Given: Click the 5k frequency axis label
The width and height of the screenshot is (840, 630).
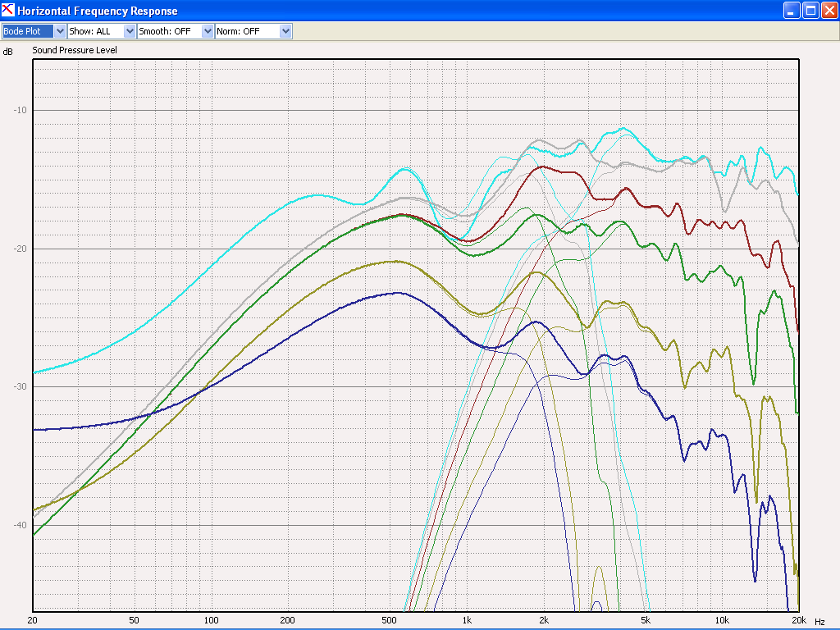Looking at the screenshot, I should tap(646, 620).
